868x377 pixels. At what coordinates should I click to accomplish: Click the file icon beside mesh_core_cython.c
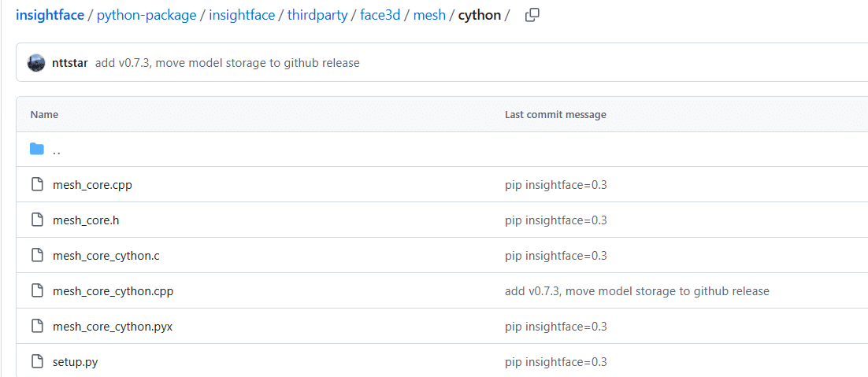pyautogui.click(x=36, y=256)
